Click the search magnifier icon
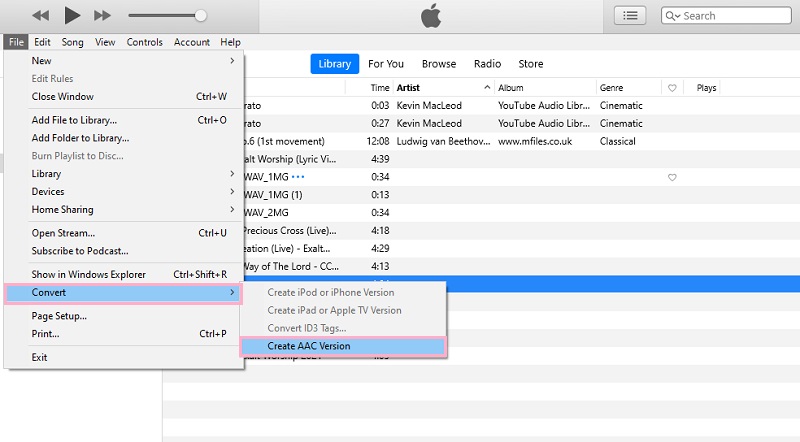 (672, 16)
